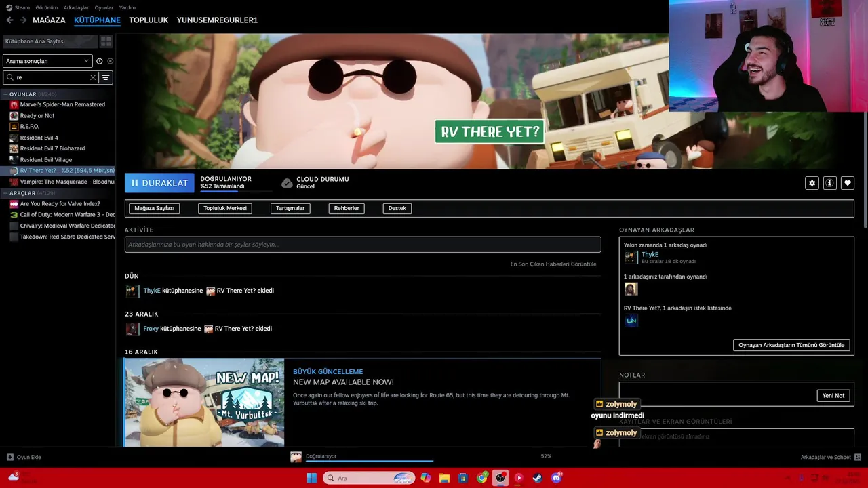
Task: Select Resident Evil 7 Biohazard
Action: pos(52,148)
